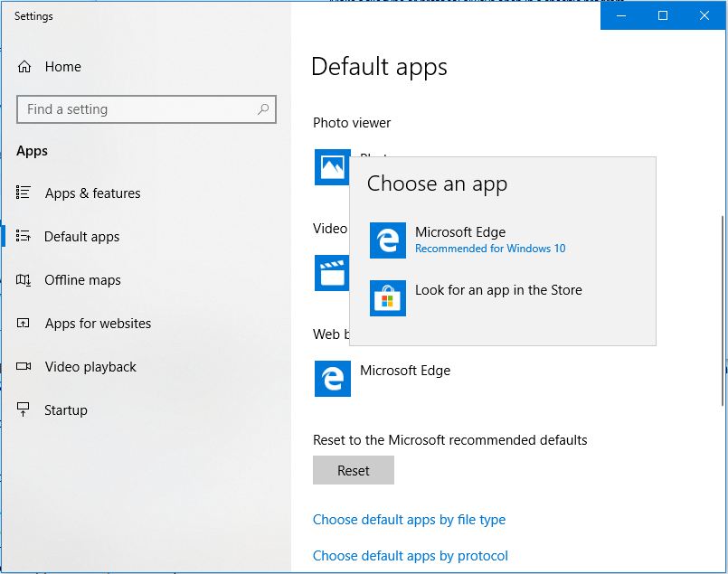Pick the Edge icon in Choose an app popup

pyautogui.click(x=388, y=240)
